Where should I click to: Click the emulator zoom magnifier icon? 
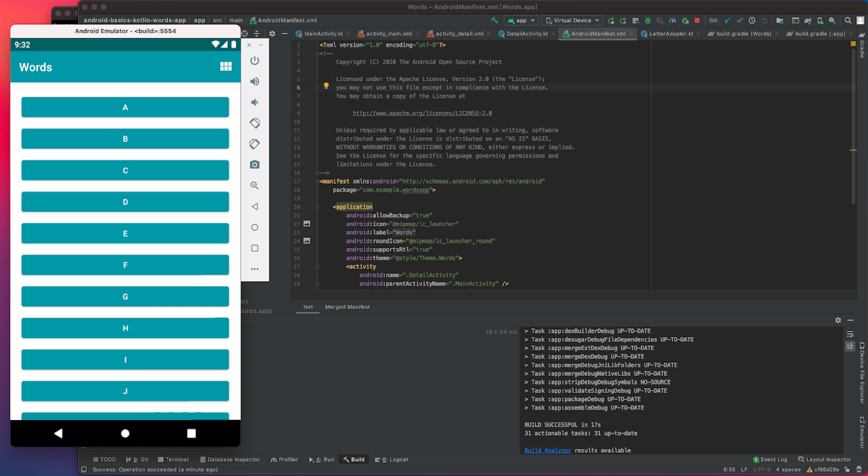[254, 185]
